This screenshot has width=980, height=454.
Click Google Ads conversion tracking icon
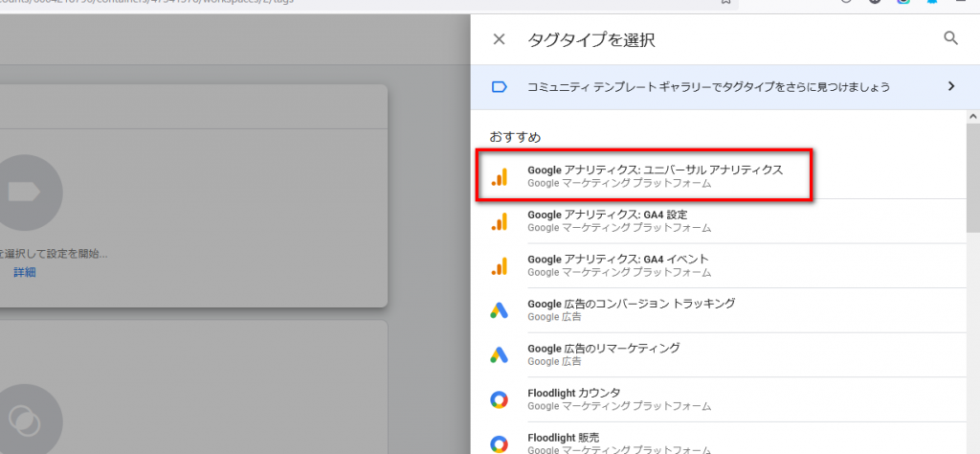coord(499,310)
